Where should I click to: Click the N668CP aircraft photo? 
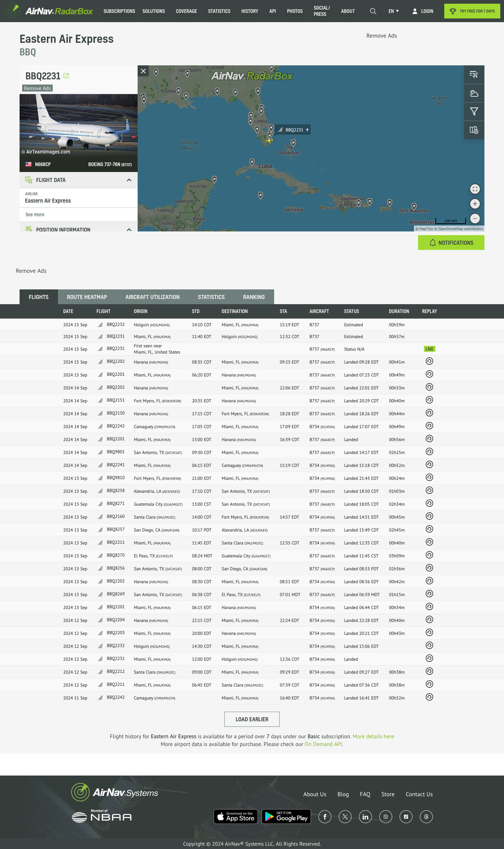pyautogui.click(x=79, y=126)
